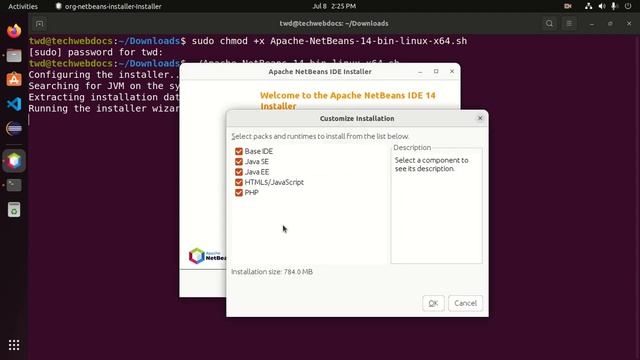640x360 pixels.
Task: Launch Ubuntu Software from the dock
Action: [14, 79]
